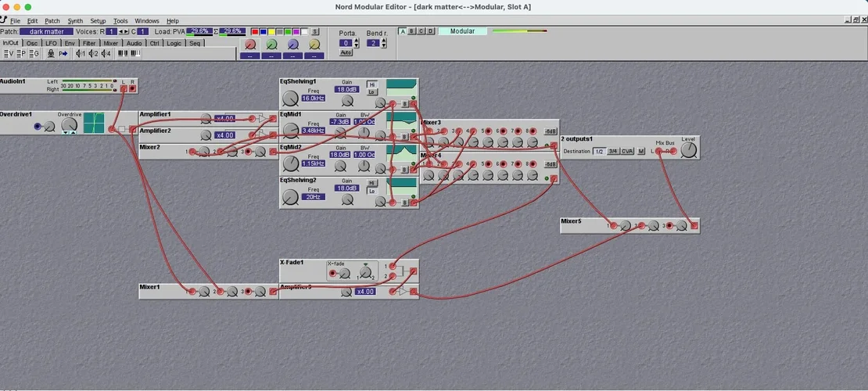Toggle the -6dB pad on Mixer3
The image size is (868, 391).
(x=551, y=131)
